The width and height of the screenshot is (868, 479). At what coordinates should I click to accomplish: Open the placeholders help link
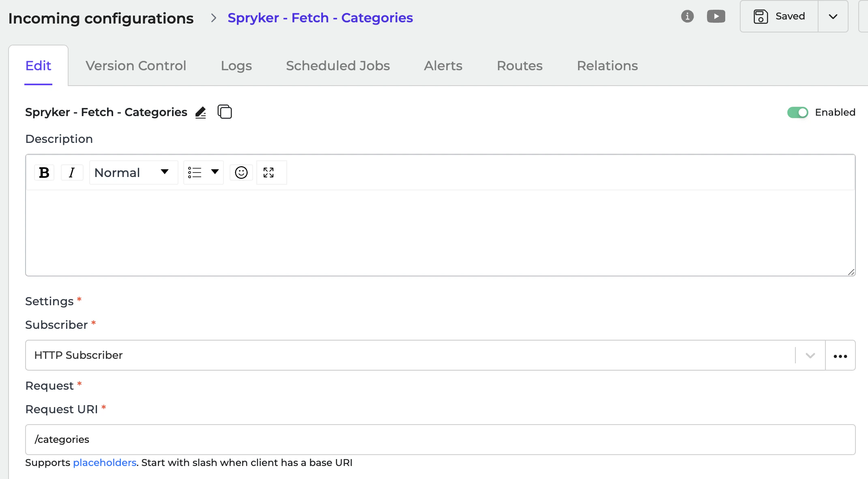(x=105, y=463)
